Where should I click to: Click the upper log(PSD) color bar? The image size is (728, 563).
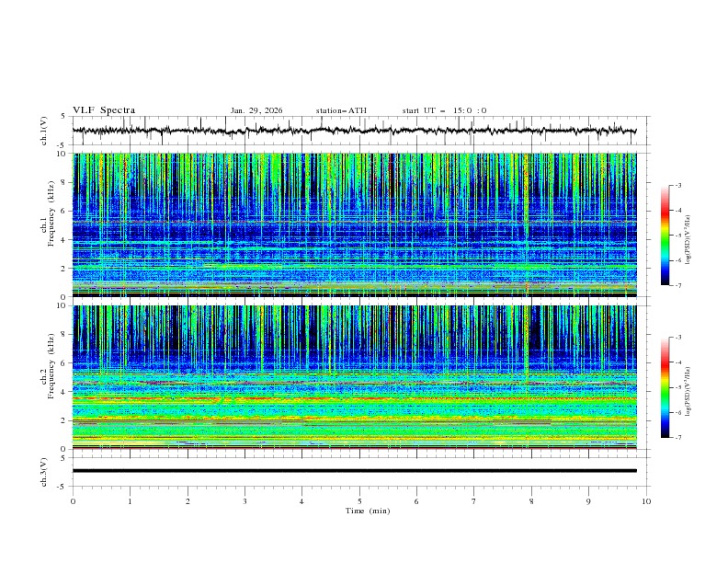point(665,236)
